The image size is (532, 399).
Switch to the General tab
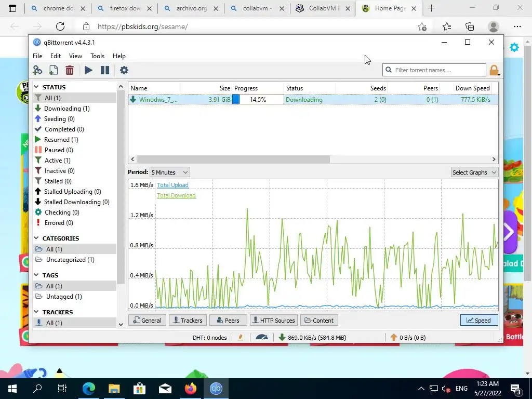coord(147,320)
